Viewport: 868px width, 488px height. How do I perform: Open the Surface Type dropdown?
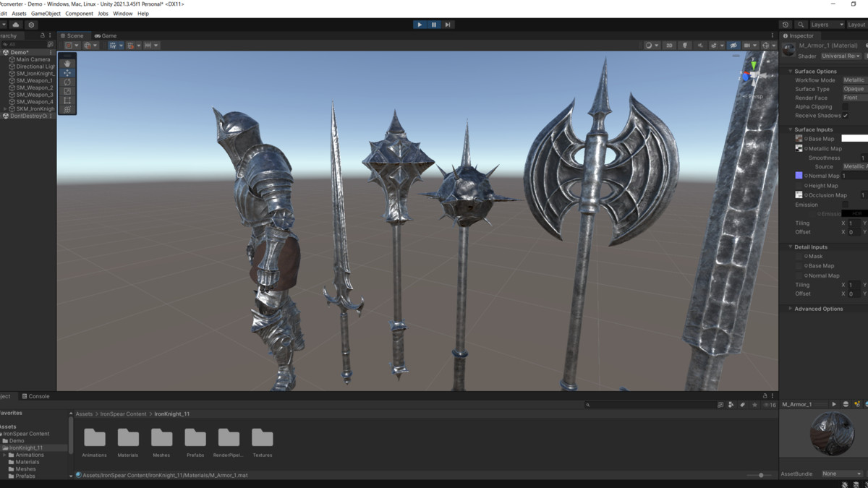(x=854, y=89)
